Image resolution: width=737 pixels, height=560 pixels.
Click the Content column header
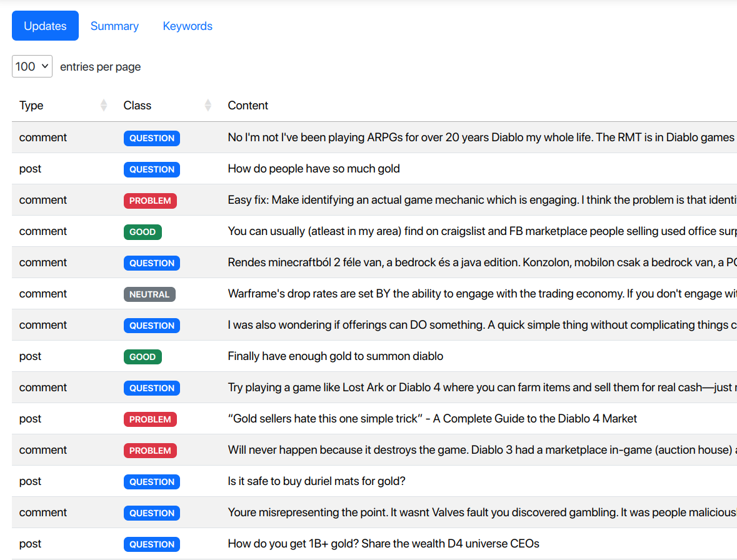click(248, 105)
